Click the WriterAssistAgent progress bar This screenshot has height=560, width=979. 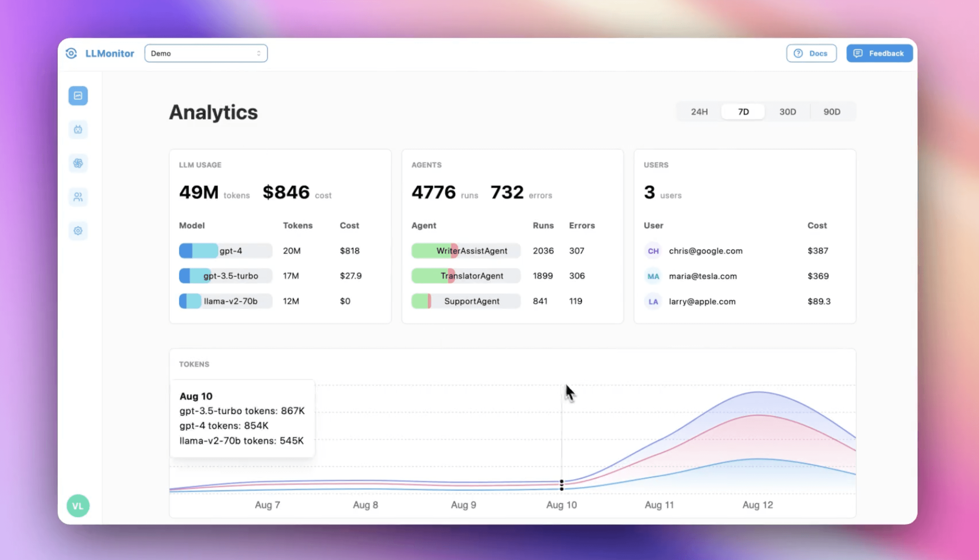(x=466, y=251)
